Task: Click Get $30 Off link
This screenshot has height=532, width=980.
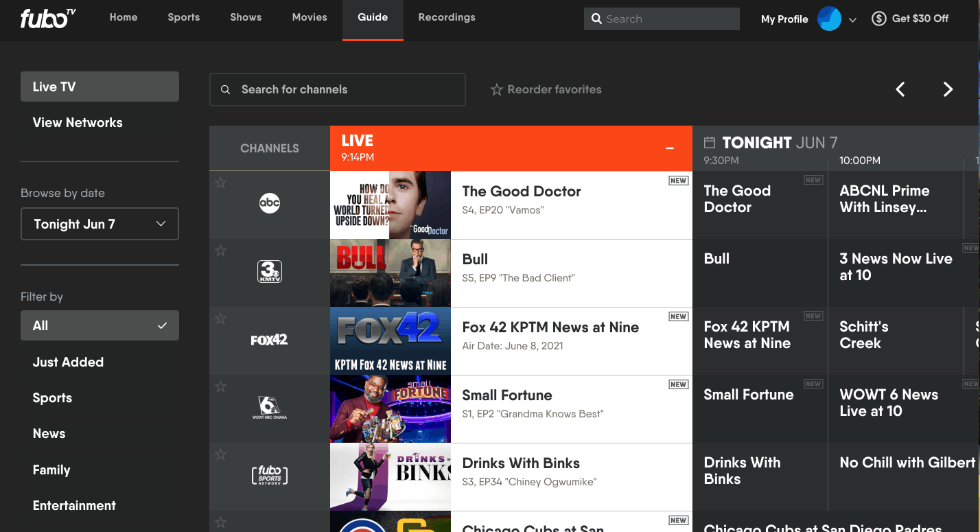Action: coord(910,19)
